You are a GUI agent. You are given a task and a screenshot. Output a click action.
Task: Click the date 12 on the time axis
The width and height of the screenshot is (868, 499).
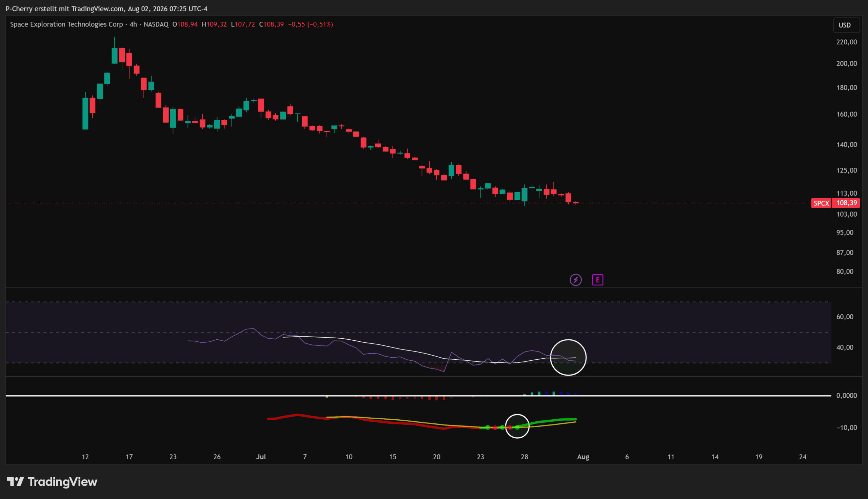click(85, 457)
